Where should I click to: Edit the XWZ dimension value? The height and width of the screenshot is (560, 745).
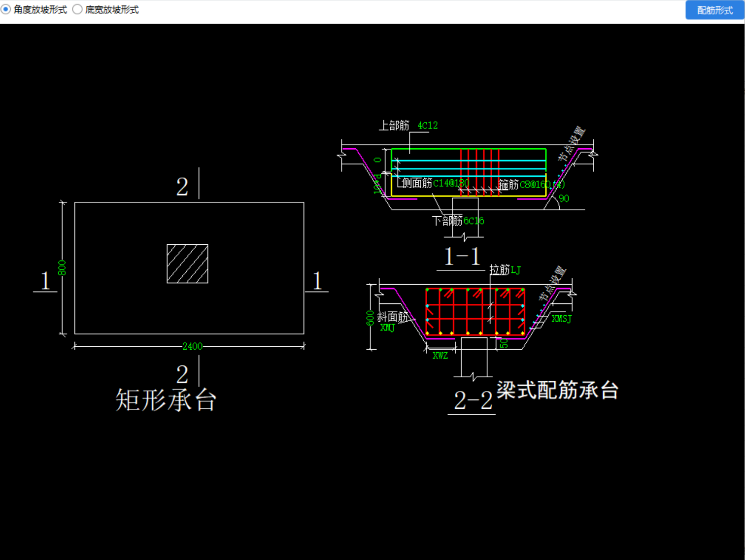(x=440, y=355)
